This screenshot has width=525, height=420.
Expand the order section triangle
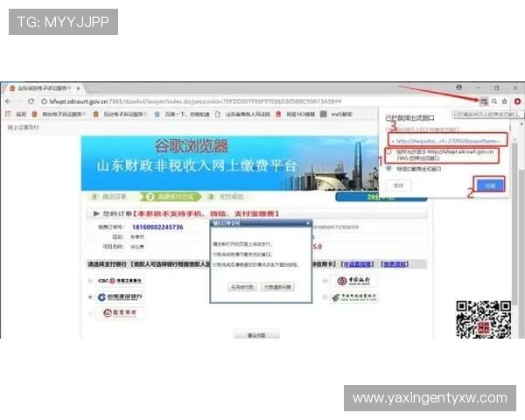(96, 213)
